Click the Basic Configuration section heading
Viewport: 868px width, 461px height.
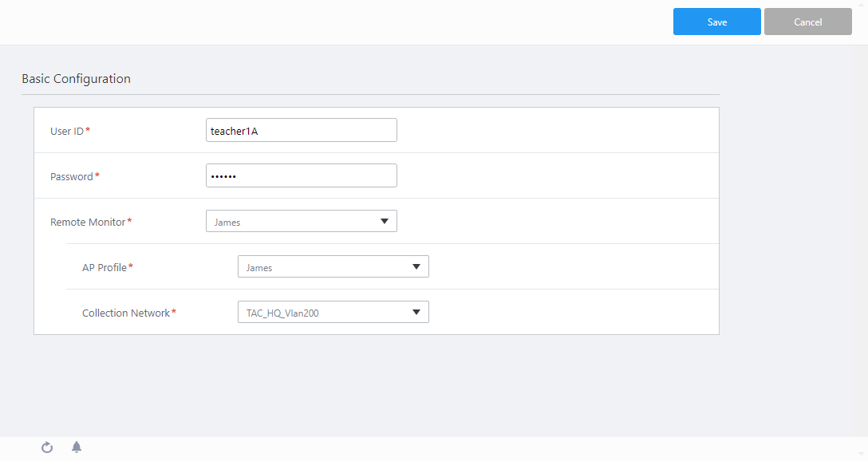76,79
